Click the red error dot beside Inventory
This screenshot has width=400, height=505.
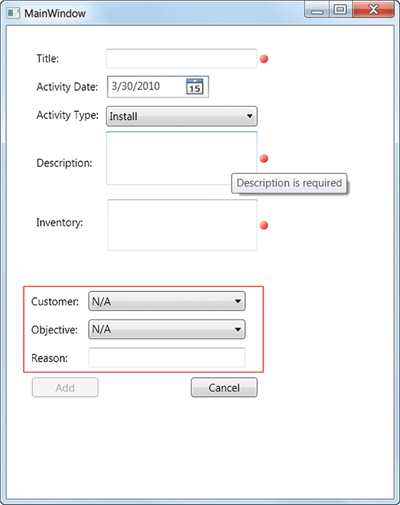coord(264,225)
